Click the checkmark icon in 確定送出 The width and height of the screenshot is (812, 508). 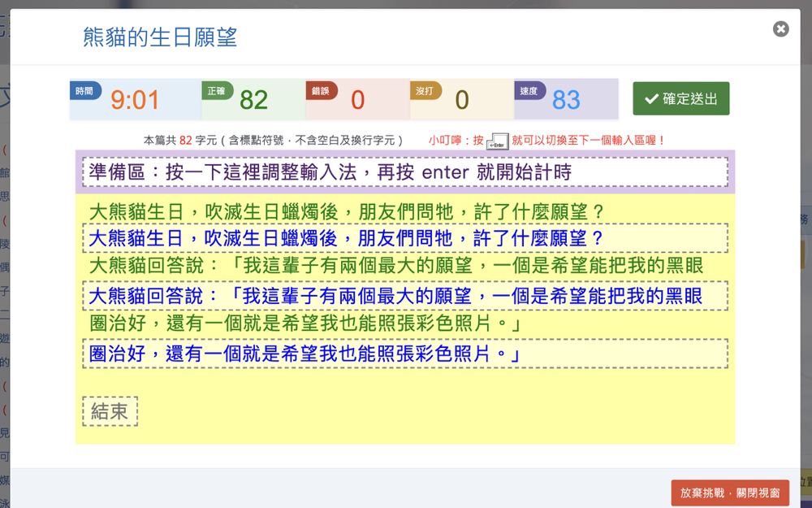click(651, 98)
